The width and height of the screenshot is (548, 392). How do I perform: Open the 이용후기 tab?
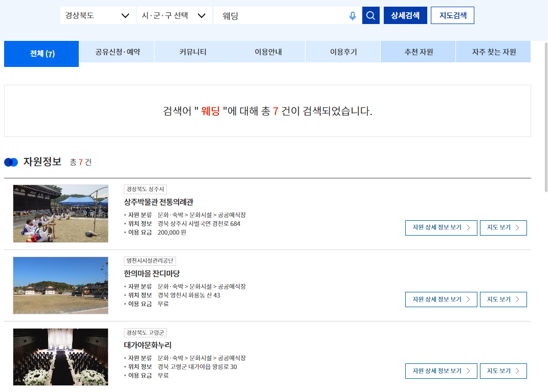pos(343,53)
